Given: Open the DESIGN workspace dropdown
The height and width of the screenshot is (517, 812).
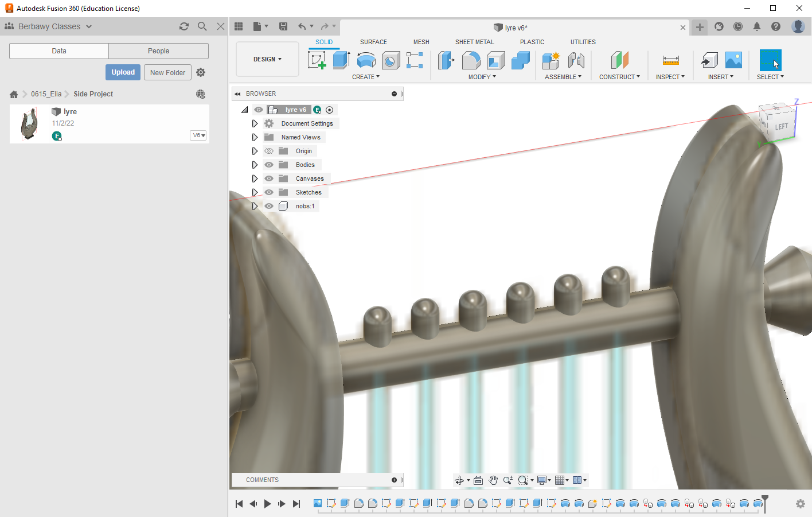Looking at the screenshot, I should coord(267,59).
